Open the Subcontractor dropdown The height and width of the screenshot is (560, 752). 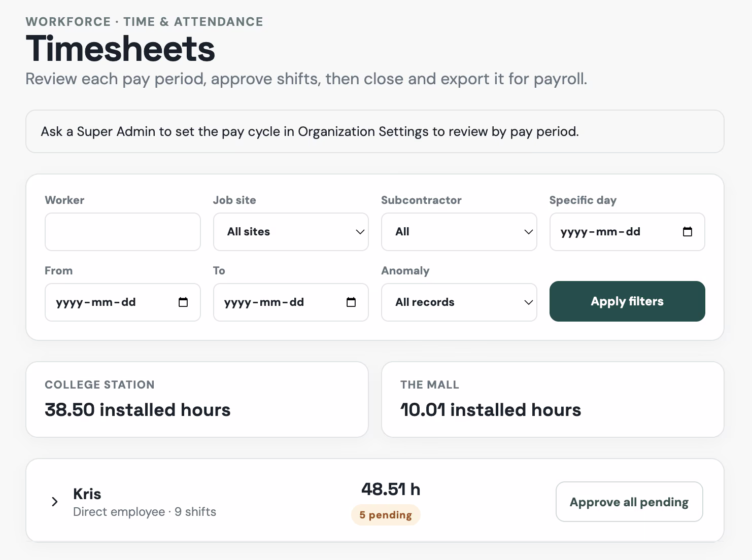tap(459, 232)
